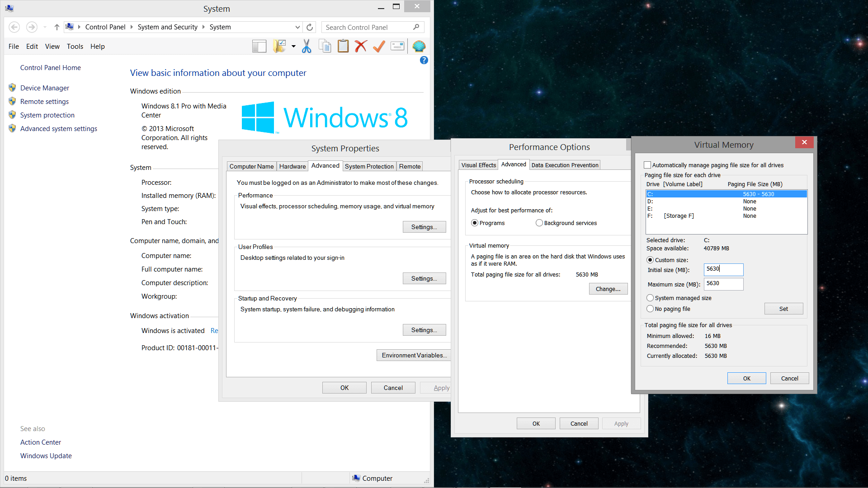Open Classic Shell settings via shell icon
Viewport: 868px width, 488px height.
pos(419,46)
